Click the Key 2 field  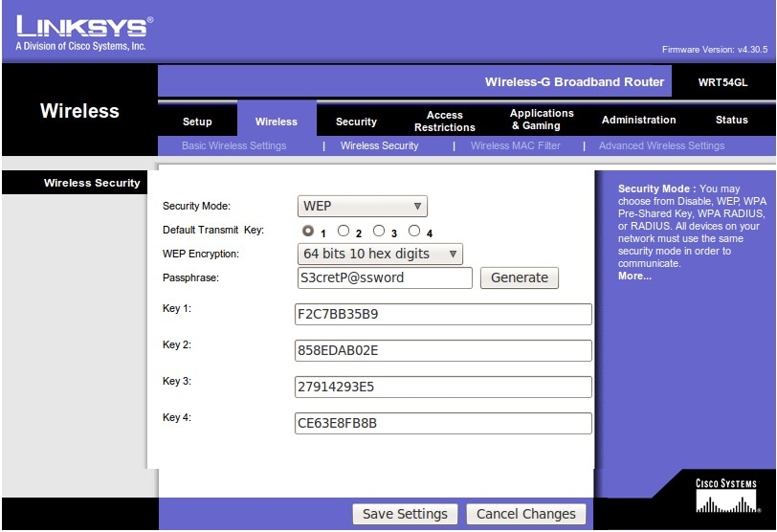click(x=443, y=351)
